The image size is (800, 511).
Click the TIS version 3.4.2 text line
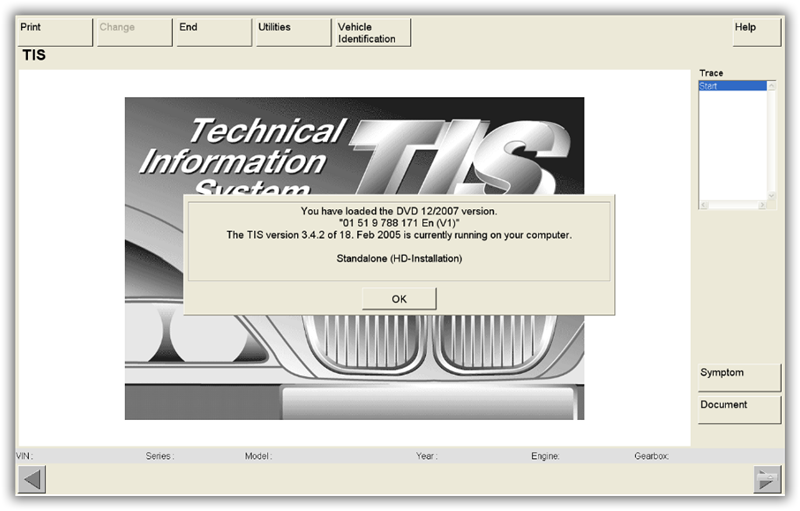(x=399, y=235)
